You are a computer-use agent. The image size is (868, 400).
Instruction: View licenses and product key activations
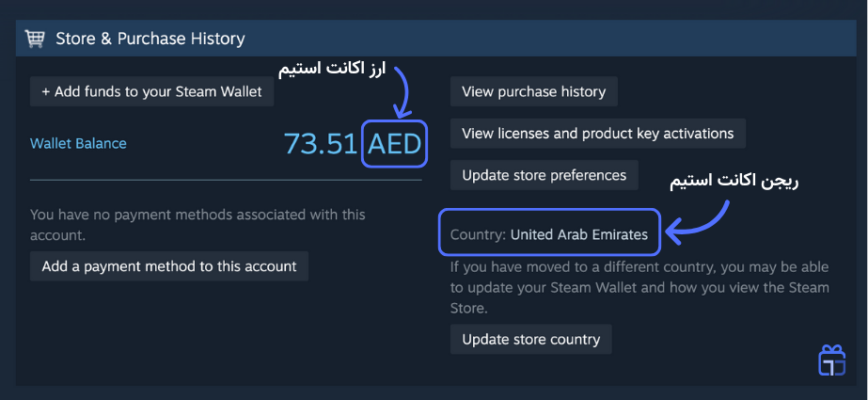(x=598, y=134)
